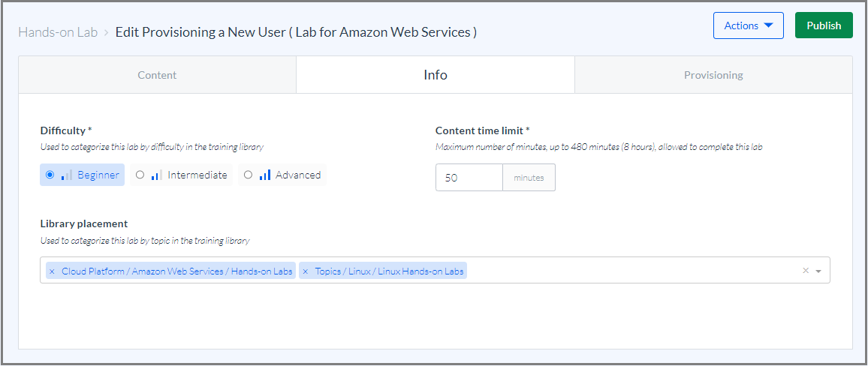Publish the lab

tap(824, 25)
